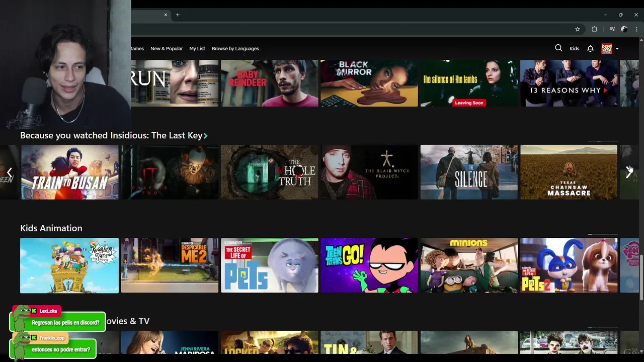Image resolution: width=644 pixels, height=362 pixels.
Task: Open Browse by Languages
Action: 235,49
